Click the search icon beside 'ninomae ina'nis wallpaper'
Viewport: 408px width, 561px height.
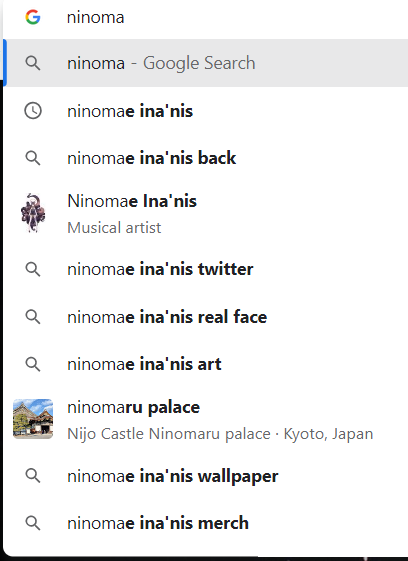coord(33,476)
